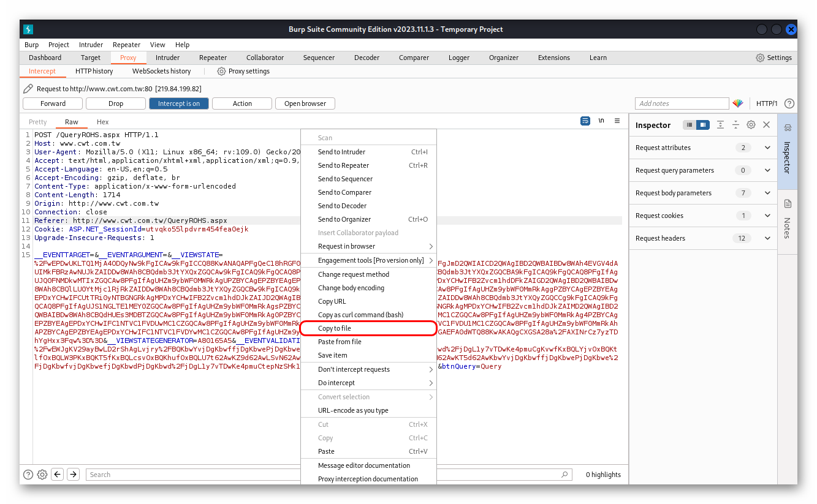This screenshot has height=504, width=817.
Task: Open the help icon next to HTTP/1
Action: point(789,103)
